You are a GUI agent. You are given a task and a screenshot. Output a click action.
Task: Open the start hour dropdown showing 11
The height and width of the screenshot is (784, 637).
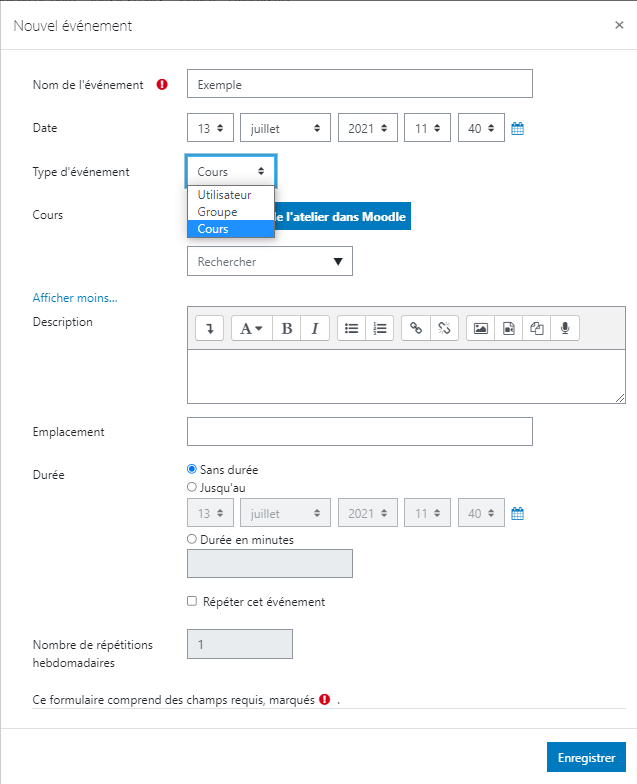pyautogui.click(x=427, y=128)
